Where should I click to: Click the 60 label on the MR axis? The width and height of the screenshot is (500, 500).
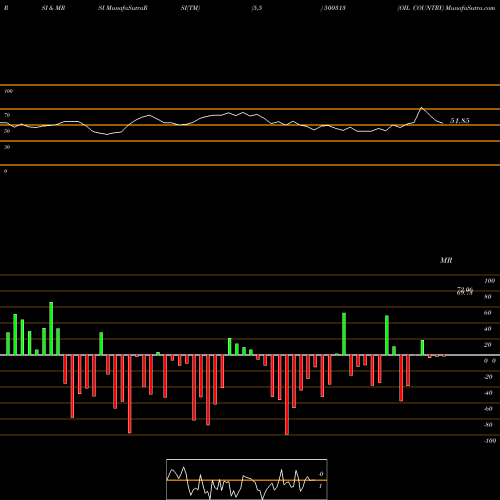click(488, 313)
